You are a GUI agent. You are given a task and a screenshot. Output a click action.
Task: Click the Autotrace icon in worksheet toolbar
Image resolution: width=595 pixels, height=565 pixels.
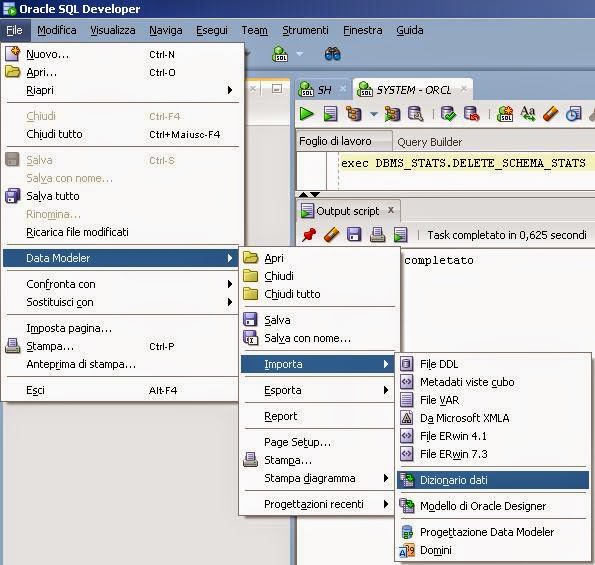pos(392,113)
